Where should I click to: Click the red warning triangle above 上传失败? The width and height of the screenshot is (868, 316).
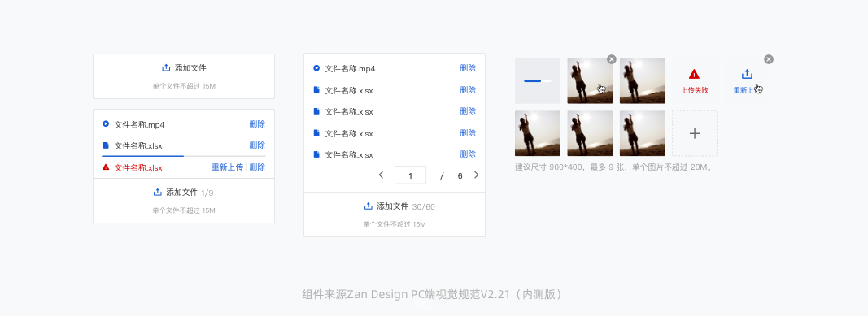tap(694, 74)
